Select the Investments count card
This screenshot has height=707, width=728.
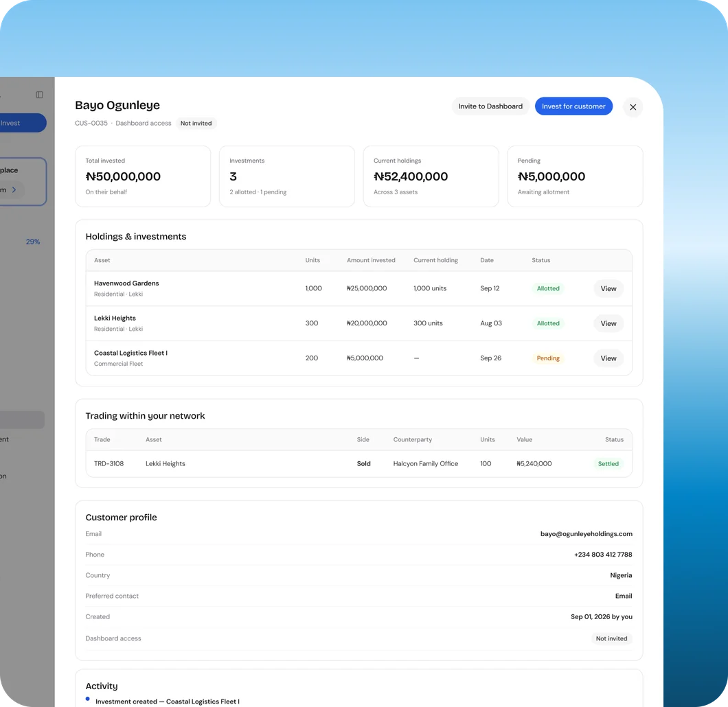click(287, 176)
